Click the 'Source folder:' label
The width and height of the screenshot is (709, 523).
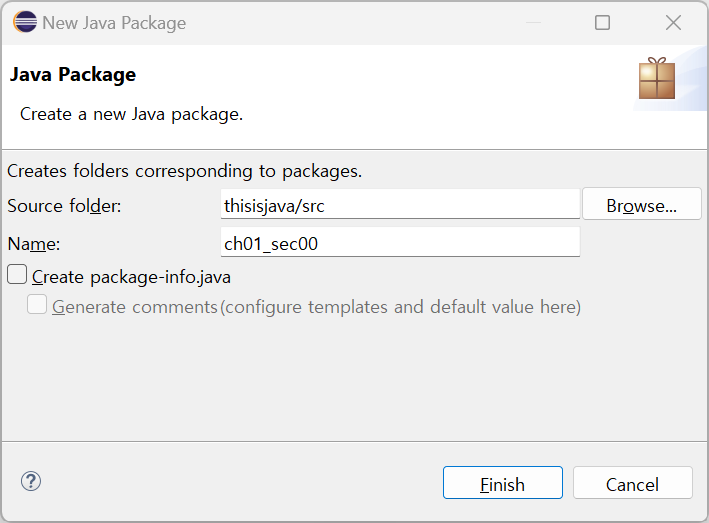coord(64,205)
